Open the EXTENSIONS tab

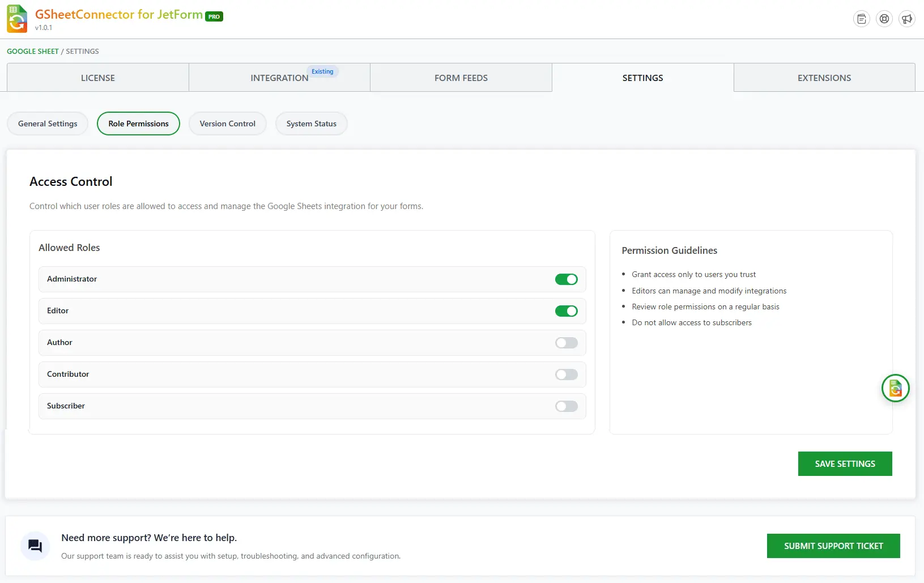[x=824, y=78]
